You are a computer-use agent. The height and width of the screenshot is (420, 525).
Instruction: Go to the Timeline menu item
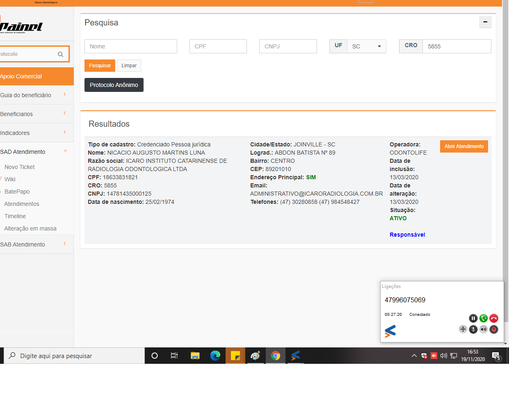(15, 216)
